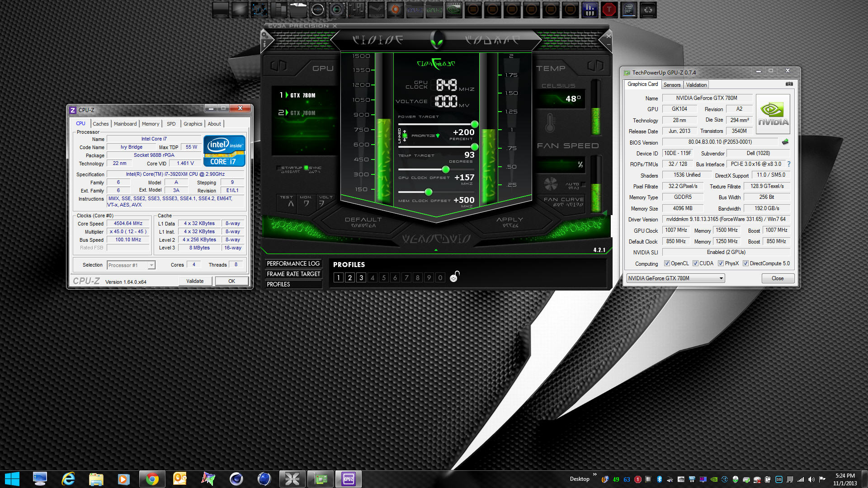Open the Recycle Bin dock icon

(648, 9)
